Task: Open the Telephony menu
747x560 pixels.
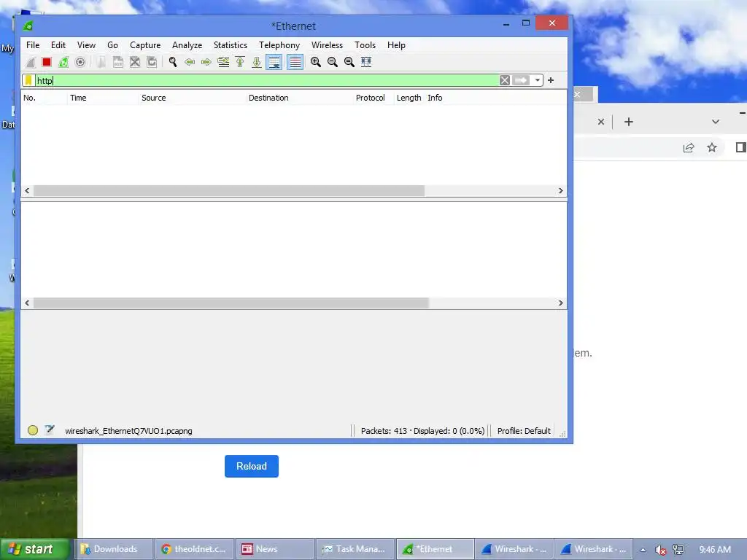Action: click(279, 45)
